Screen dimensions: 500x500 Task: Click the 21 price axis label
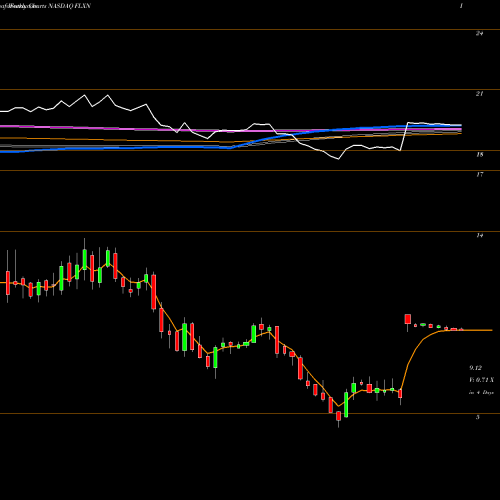tap(479, 94)
